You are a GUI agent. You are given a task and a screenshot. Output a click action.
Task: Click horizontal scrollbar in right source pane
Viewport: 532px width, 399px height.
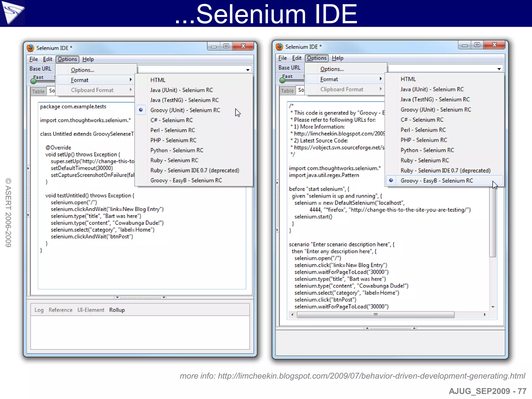click(x=376, y=315)
